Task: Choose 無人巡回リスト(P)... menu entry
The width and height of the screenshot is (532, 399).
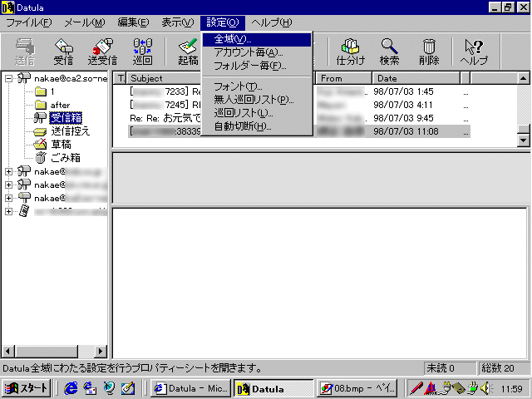Action: pyautogui.click(x=257, y=100)
